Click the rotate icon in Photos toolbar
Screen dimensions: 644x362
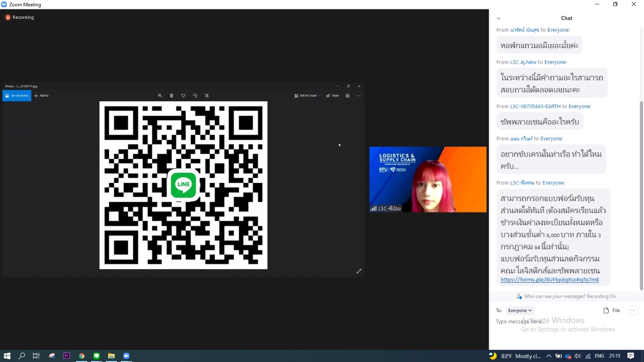click(x=195, y=96)
